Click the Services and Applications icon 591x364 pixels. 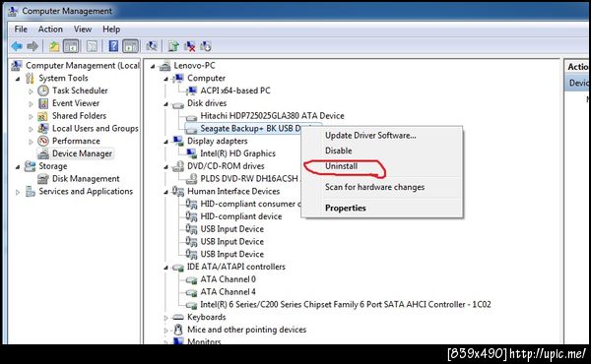pos(30,191)
